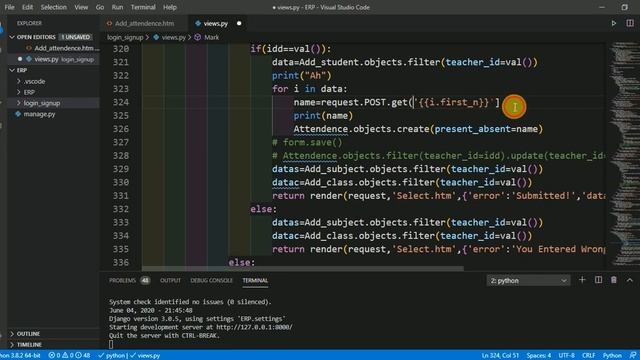This screenshot has height=360, width=640.
Task: Click the Python interpreter version in status bar
Action: [20, 356]
